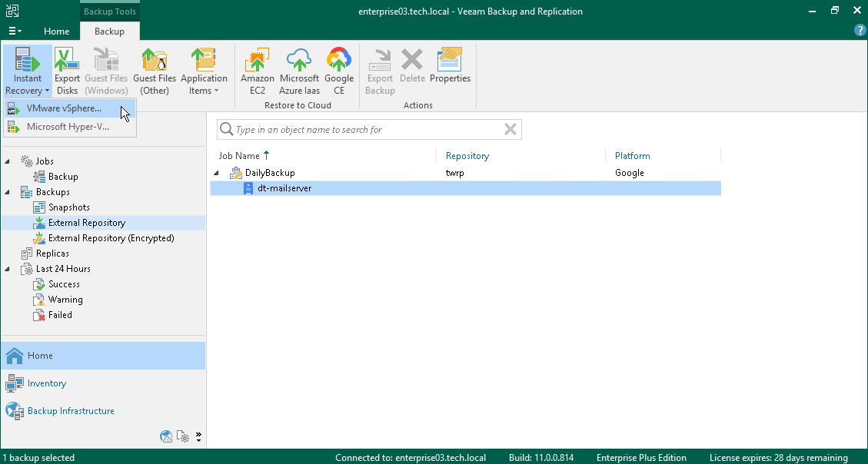Show Success sessions from last 24 hours
Viewport: 868px width, 464px height.
(x=64, y=284)
